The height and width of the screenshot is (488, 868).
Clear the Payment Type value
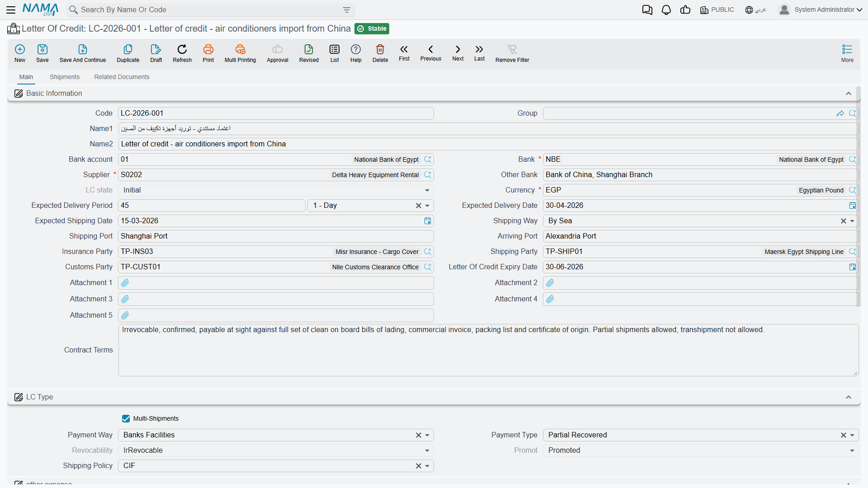(x=843, y=435)
